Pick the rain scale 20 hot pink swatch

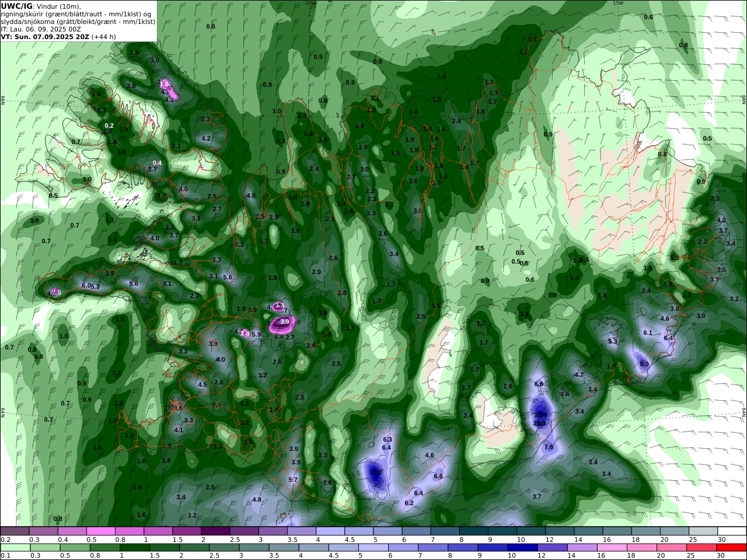click(672, 548)
